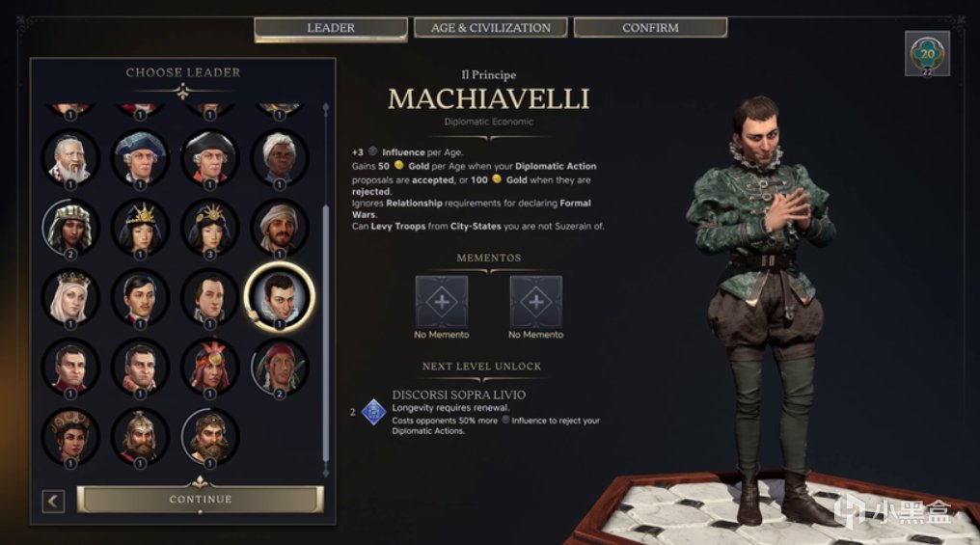This screenshot has height=545, width=980.
Task: Go to the Confirm tab
Action: [650, 28]
